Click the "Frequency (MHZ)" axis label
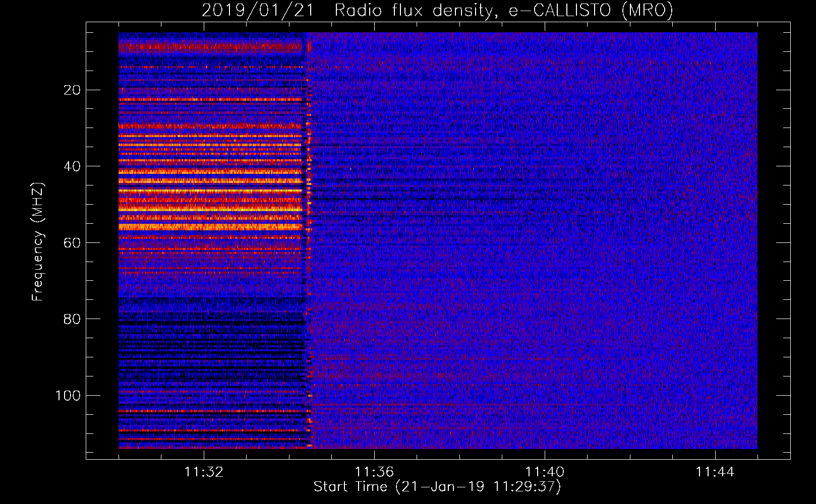This screenshot has width=816, height=504. (38, 241)
